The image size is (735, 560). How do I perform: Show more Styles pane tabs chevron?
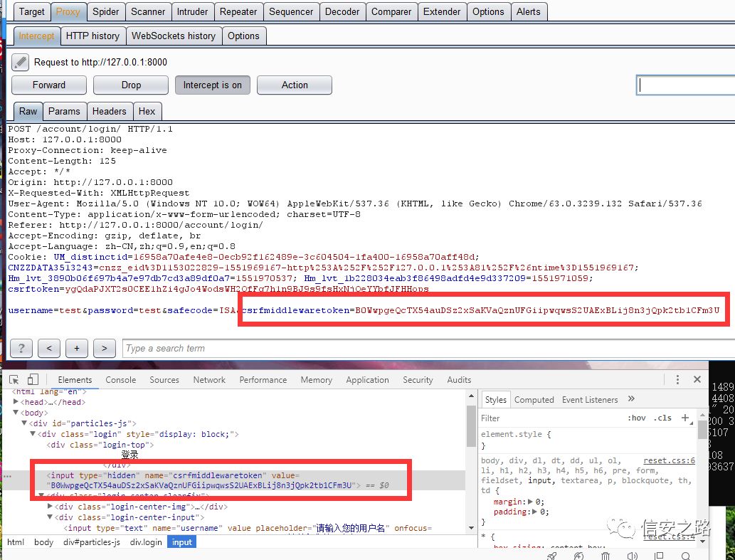click(631, 398)
